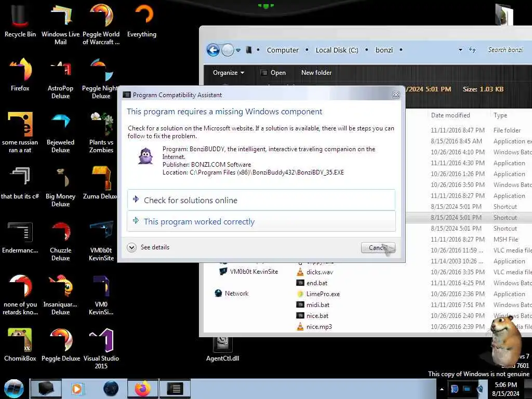Choose This program worked correctly
The height and width of the screenshot is (399, 532).
click(261, 221)
